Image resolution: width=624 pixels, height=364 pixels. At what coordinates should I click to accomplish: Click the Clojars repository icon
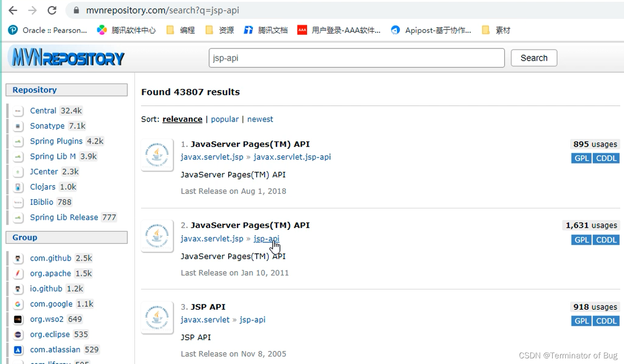18,187
